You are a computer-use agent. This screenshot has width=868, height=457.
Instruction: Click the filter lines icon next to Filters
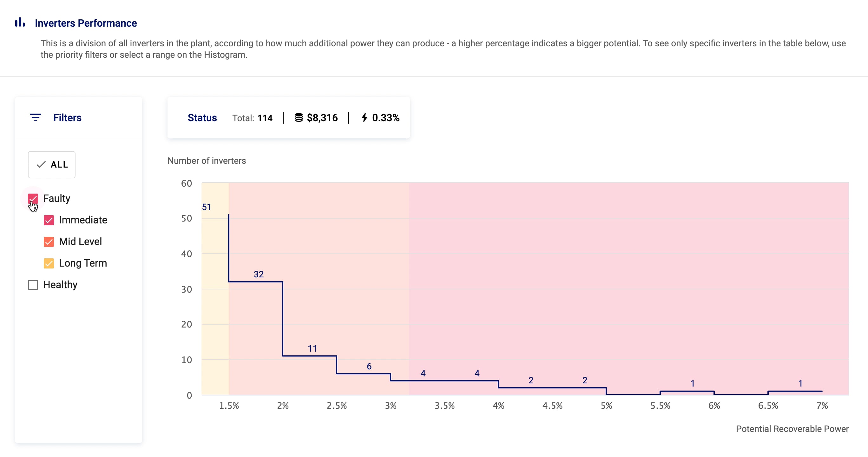(36, 117)
